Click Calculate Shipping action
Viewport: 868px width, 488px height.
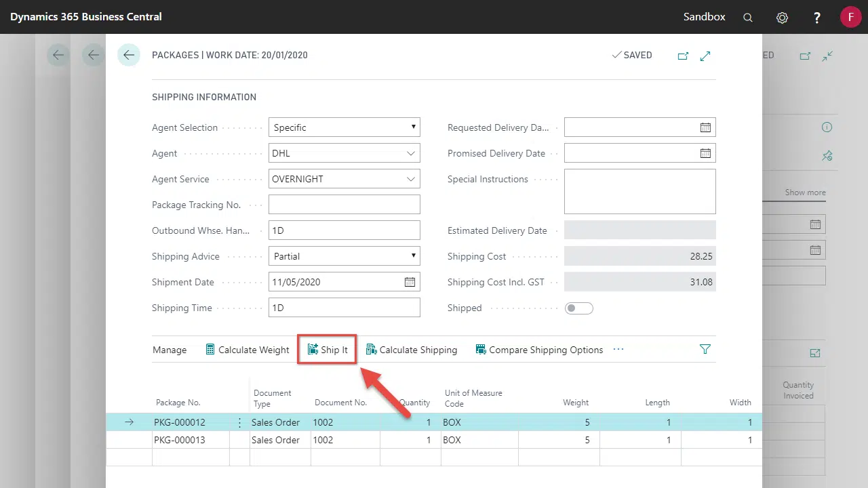coord(412,350)
